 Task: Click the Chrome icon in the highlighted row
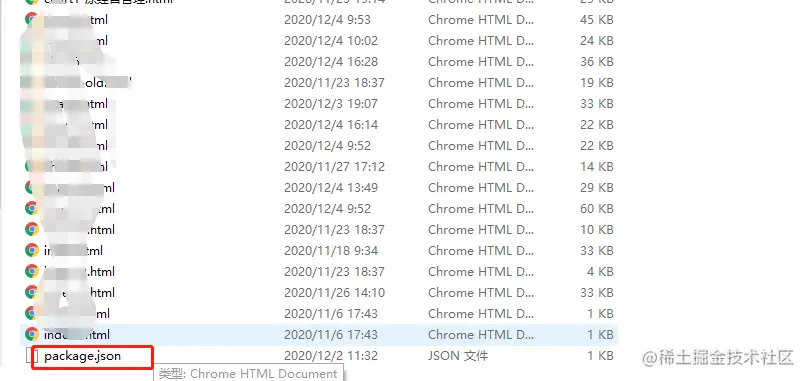click(x=32, y=335)
